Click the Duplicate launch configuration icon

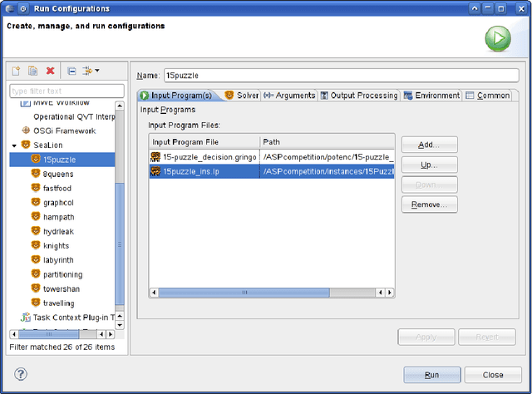[x=33, y=71]
